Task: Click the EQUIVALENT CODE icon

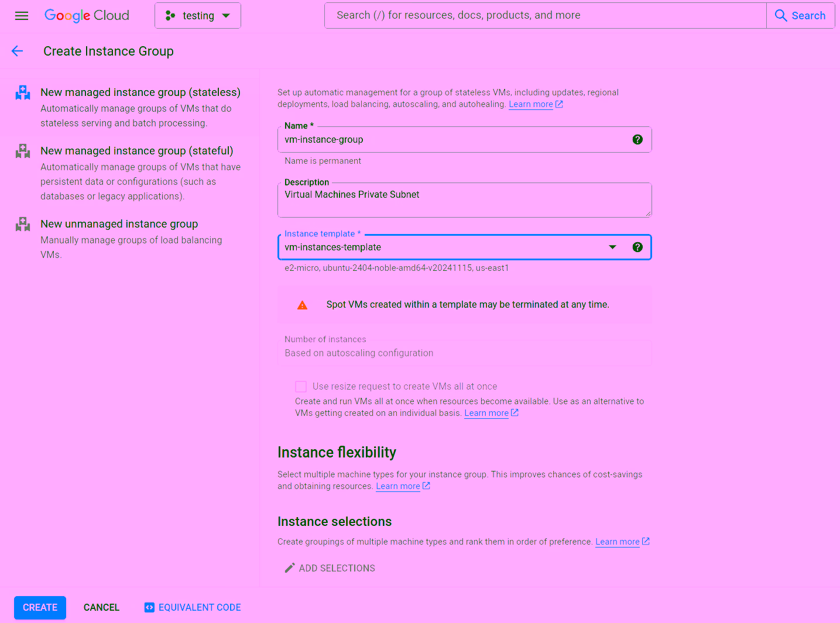Action: click(149, 607)
